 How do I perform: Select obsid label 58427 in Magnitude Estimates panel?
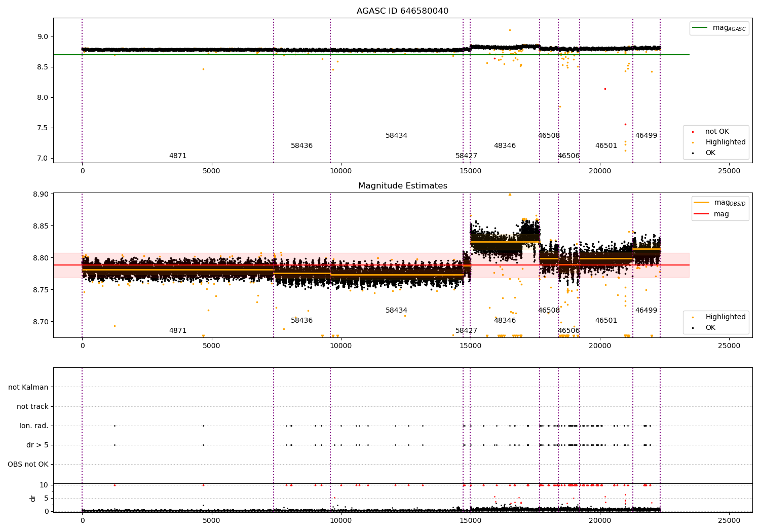tap(466, 331)
